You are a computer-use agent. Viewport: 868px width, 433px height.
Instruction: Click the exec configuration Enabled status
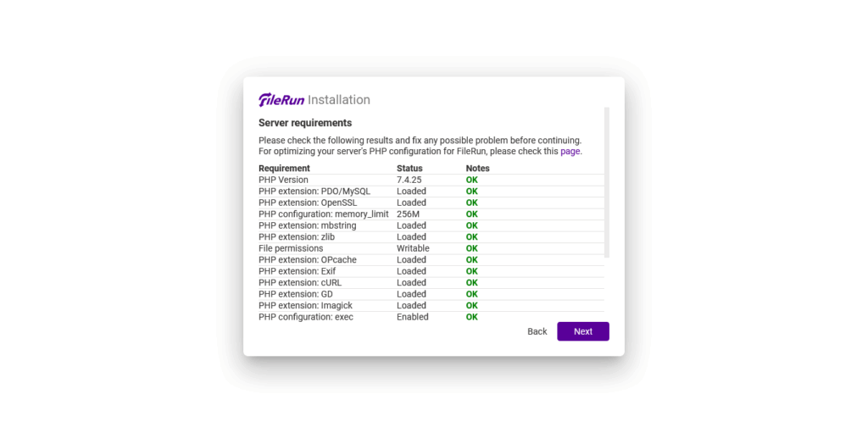point(413,317)
